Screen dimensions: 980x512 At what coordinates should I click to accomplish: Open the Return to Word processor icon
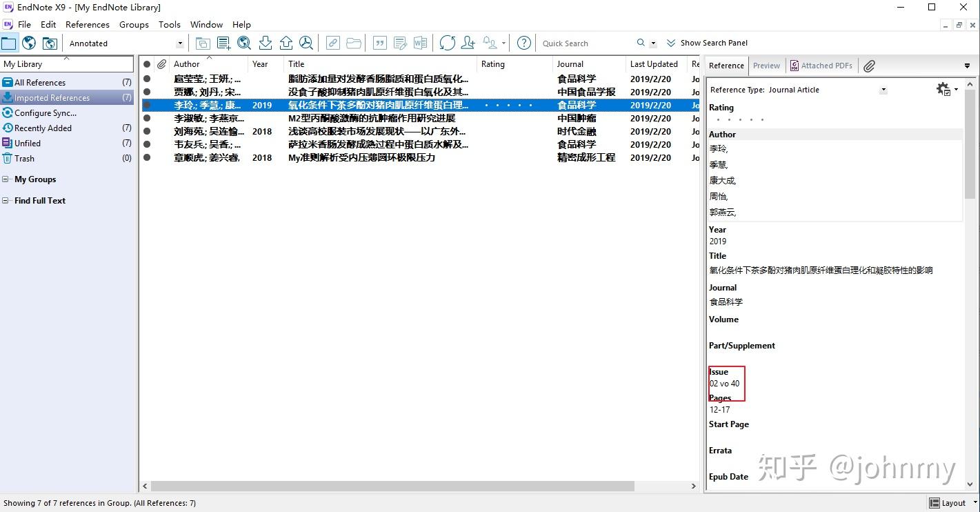pos(421,43)
